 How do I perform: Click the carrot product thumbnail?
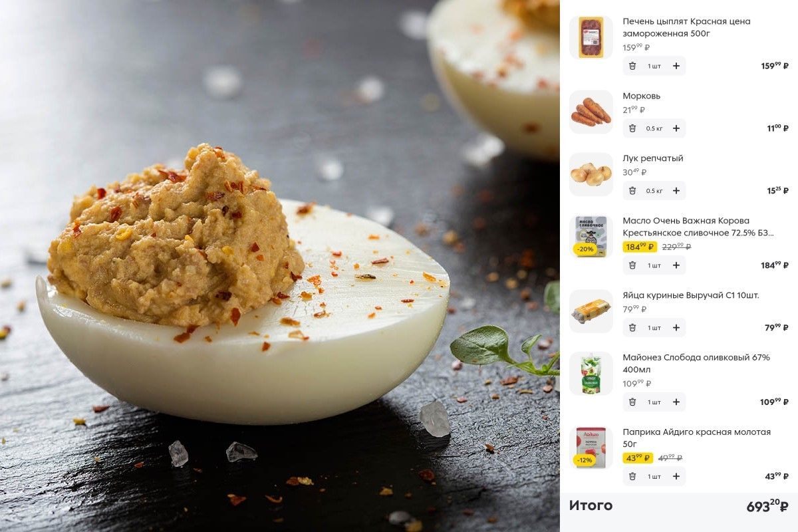pyautogui.click(x=591, y=112)
